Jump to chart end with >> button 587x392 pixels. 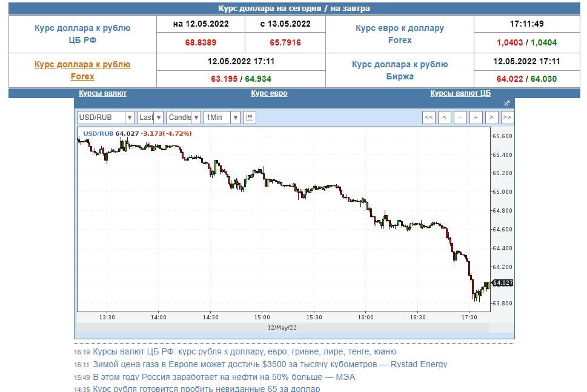click(508, 118)
